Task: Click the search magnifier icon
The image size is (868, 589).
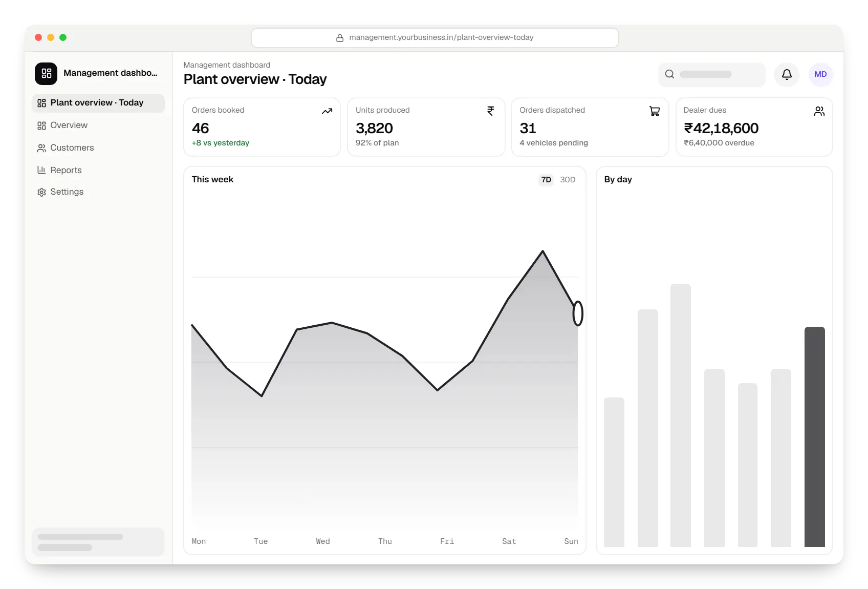Action: coord(669,74)
